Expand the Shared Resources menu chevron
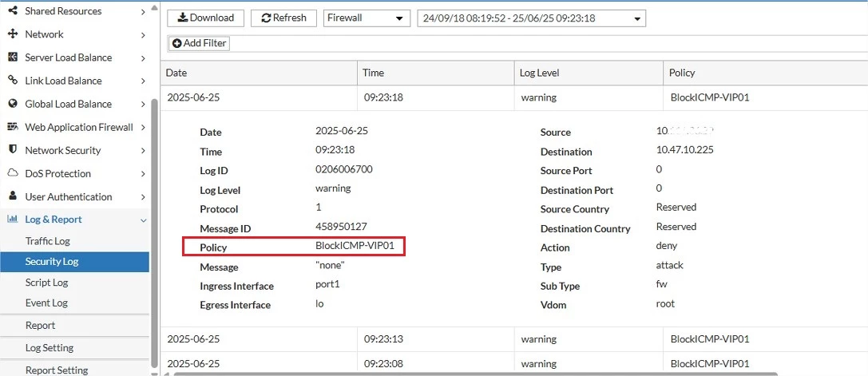 coord(143,12)
